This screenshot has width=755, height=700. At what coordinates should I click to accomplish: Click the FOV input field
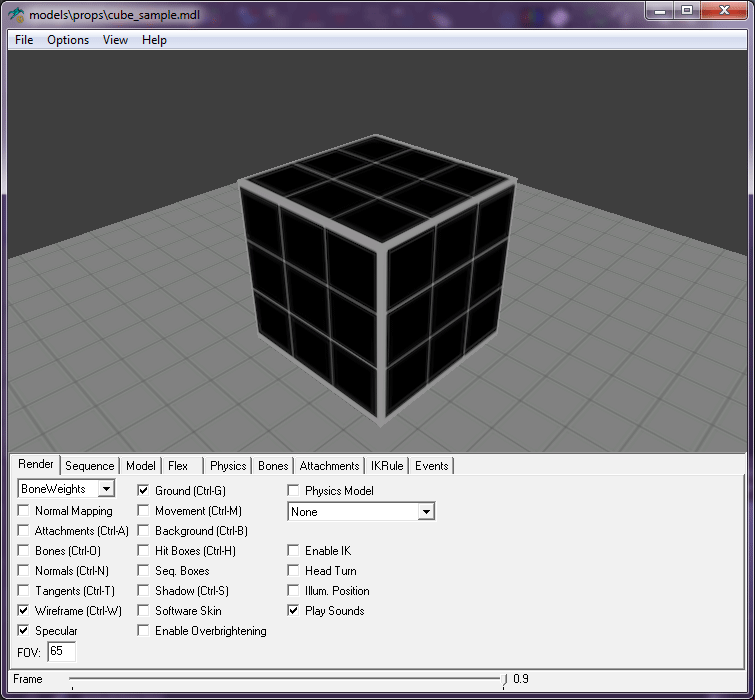click(x=62, y=651)
